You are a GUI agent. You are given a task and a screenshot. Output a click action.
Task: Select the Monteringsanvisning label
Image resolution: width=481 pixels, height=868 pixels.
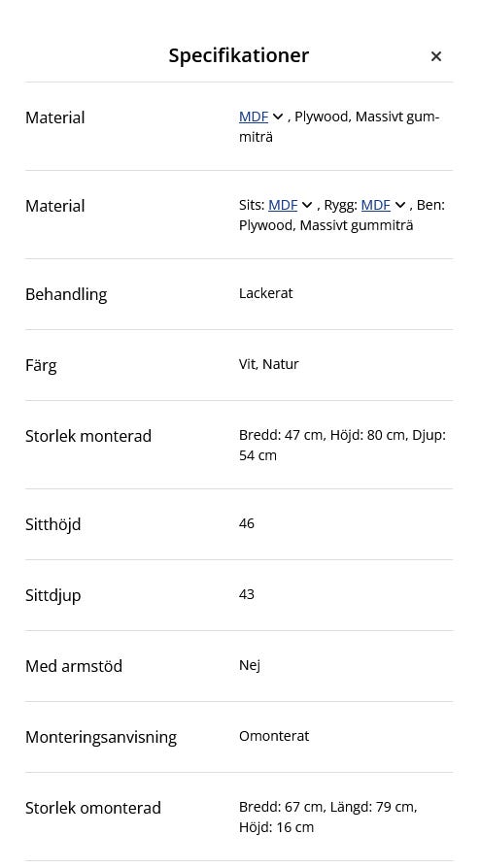click(x=101, y=737)
